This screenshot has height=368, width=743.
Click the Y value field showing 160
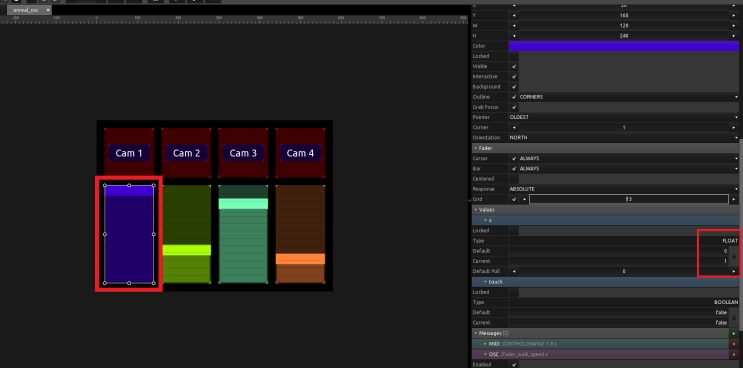624,16
